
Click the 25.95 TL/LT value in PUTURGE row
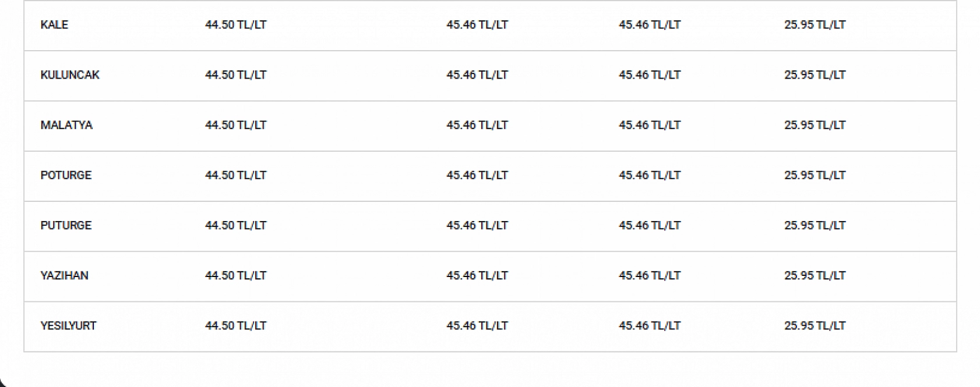tap(815, 225)
